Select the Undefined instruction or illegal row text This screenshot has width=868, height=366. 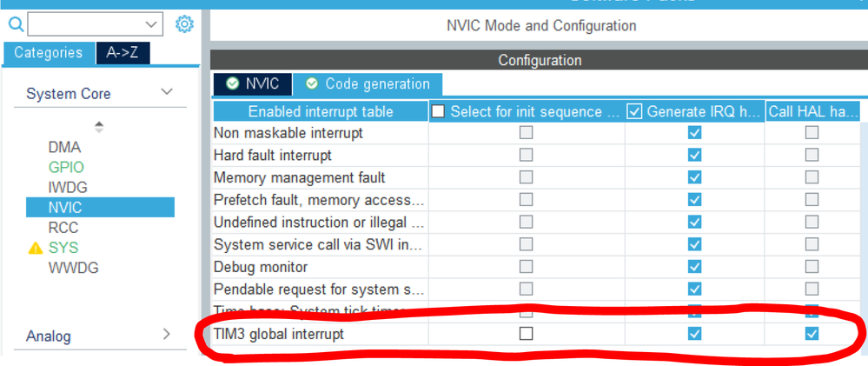click(318, 222)
